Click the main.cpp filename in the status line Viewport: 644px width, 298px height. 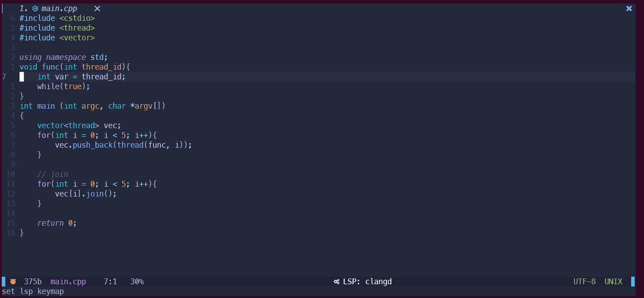tap(68, 281)
